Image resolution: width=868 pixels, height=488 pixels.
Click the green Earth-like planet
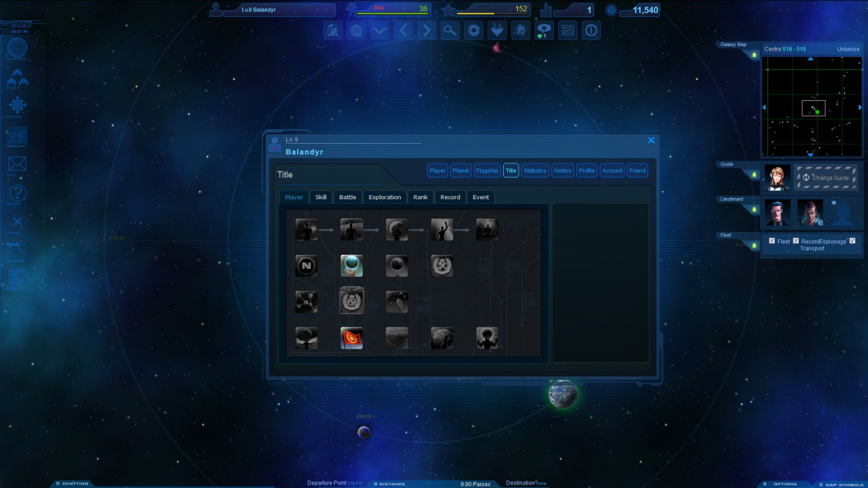click(563, 394)
